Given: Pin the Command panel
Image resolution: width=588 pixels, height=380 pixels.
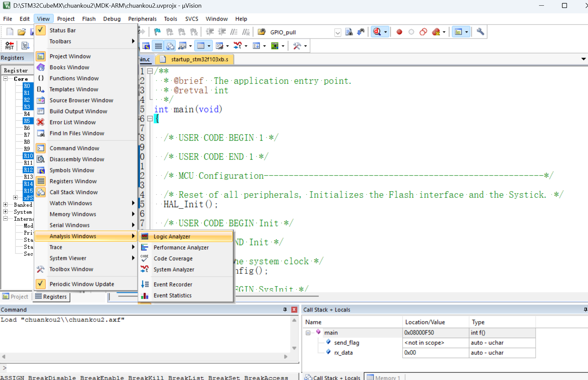Looking at the screenshot, I should (285, 310).
